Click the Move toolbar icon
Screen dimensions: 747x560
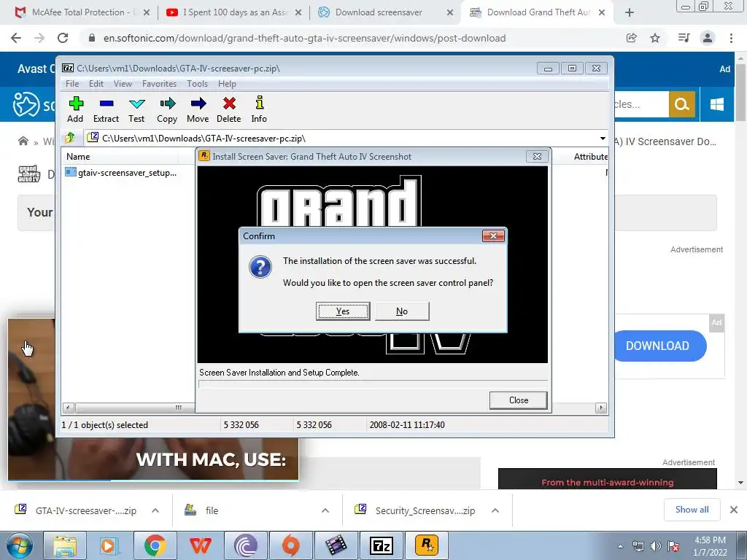198,109
